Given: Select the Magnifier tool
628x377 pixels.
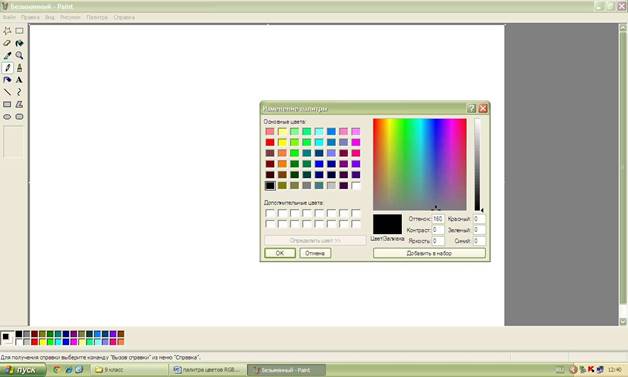Looking at the screenshot, I should [19, 56].
